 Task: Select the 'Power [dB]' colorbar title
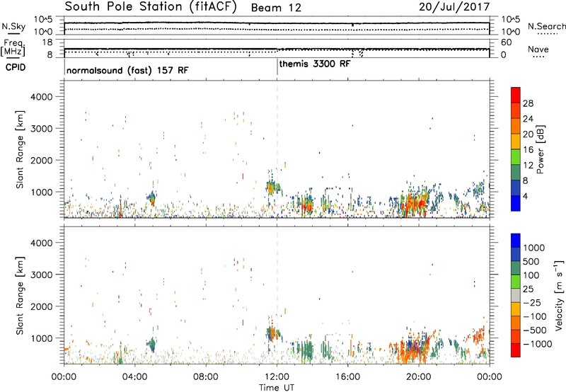click(x=540, y=149)
